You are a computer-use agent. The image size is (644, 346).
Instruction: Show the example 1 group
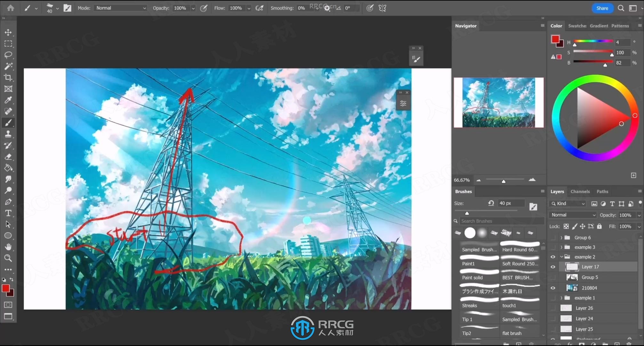pyautogui.click(x=553, y=298)
